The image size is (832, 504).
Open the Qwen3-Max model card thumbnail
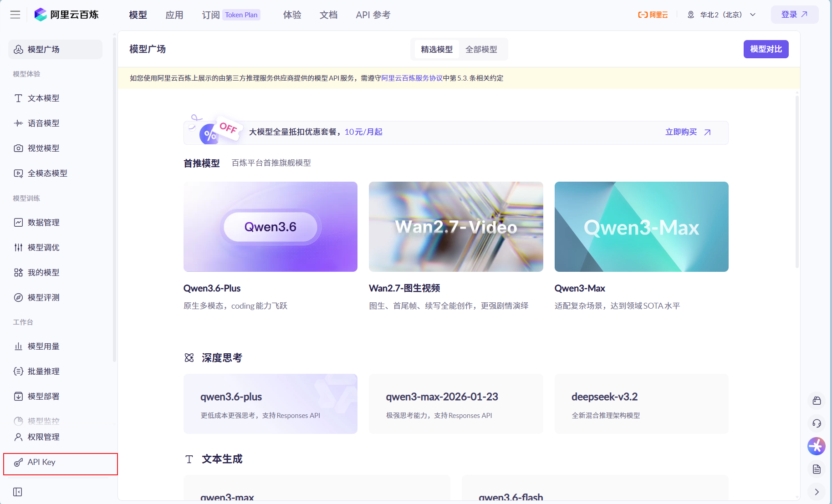(641, 227)
